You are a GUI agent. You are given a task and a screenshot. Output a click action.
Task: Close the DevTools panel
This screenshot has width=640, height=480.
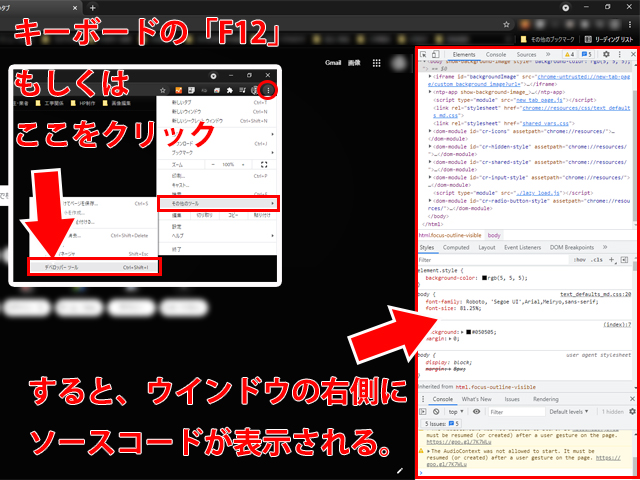tap(633, 54)
